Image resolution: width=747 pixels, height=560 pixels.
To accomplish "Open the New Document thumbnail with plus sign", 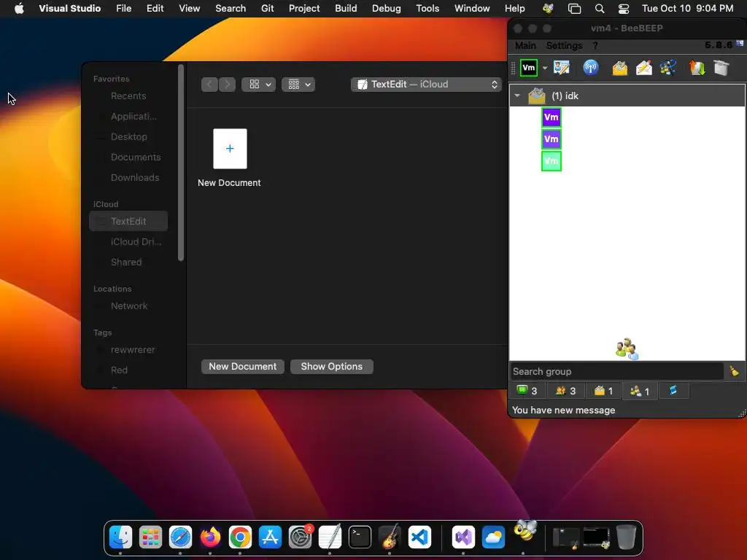I will [230, 149].
